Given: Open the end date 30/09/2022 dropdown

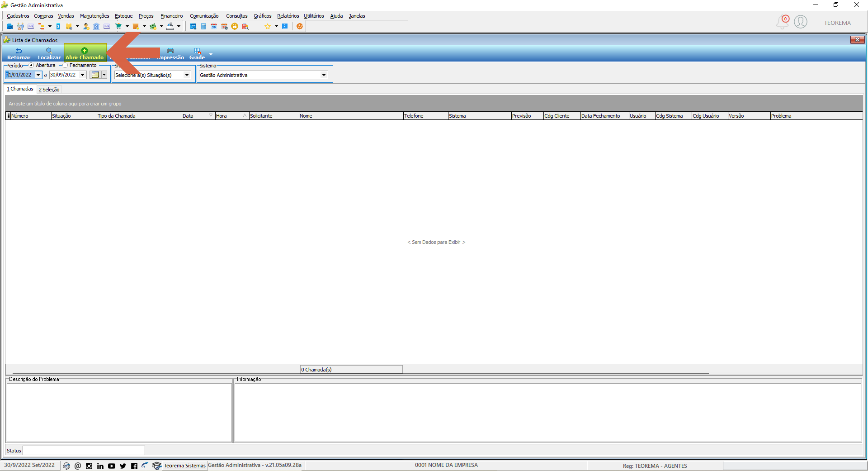Looking at the screenshot, I should (83, 75).
